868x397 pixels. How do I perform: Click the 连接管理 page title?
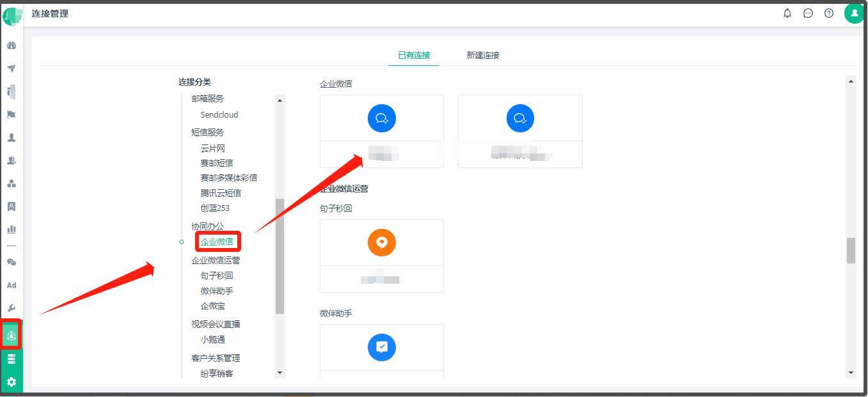pyautogui.click(x=50, y=13)
